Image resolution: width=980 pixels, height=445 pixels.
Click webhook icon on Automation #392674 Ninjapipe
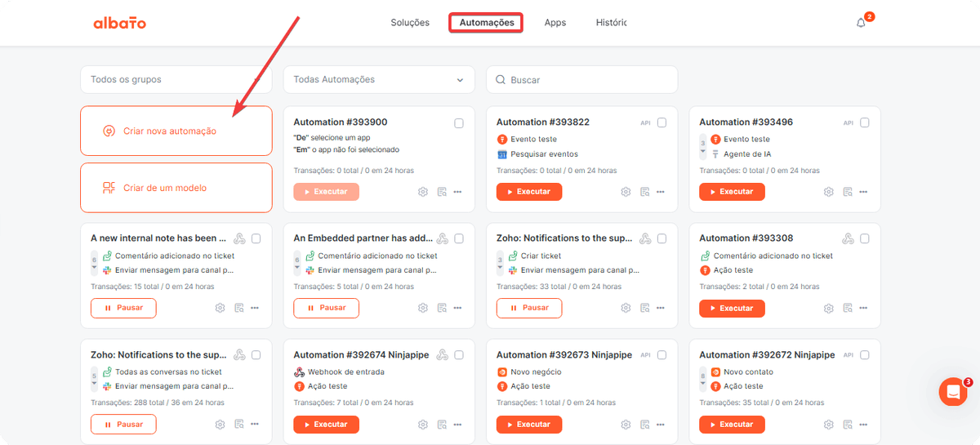[442, 355]
